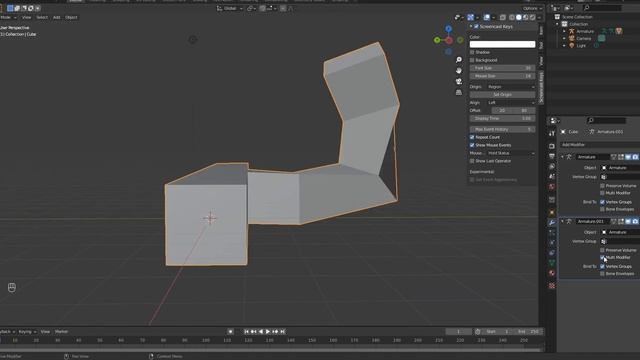Open the Object menu in the viewport header

[71, 18]
